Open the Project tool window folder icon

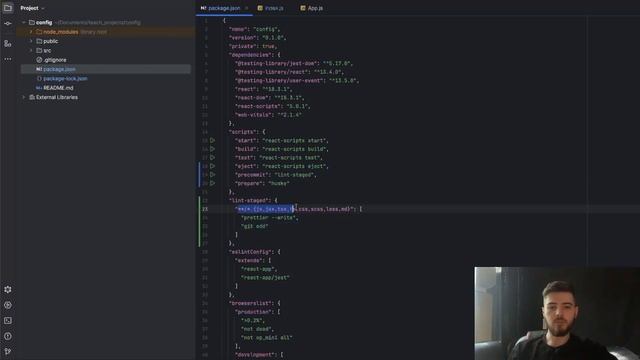(8, 8)
